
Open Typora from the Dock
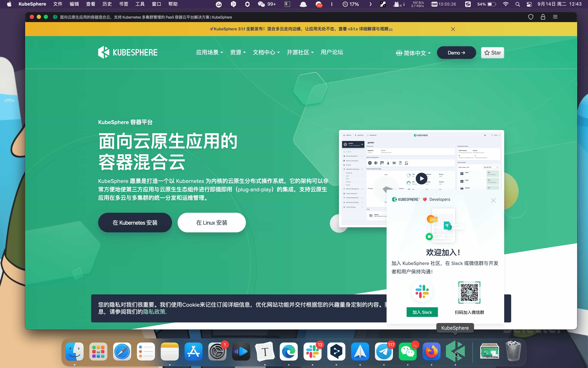pos(265,352)
